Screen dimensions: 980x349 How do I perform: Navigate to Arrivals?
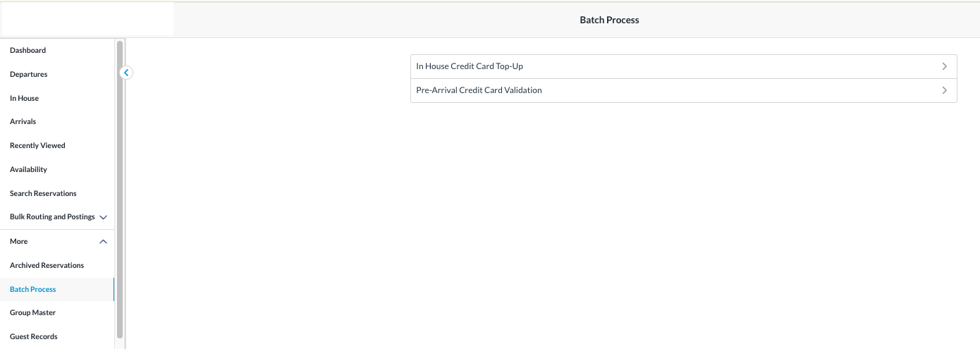(x=23, y=121)
